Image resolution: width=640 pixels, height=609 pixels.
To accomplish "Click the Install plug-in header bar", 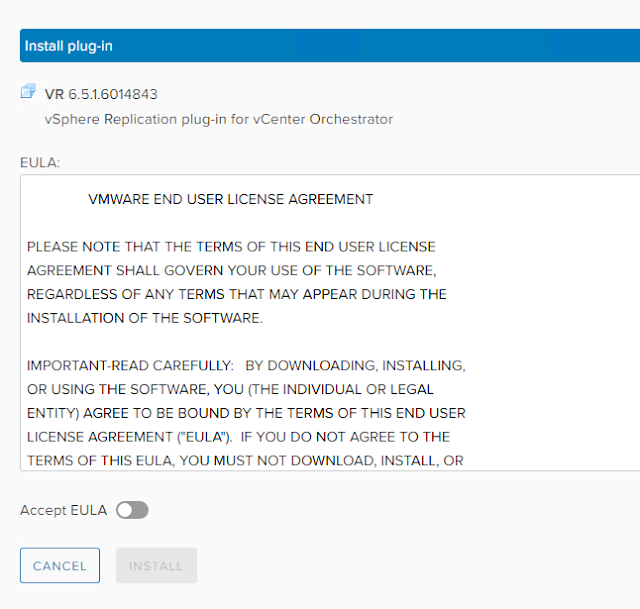I will 330,46.
